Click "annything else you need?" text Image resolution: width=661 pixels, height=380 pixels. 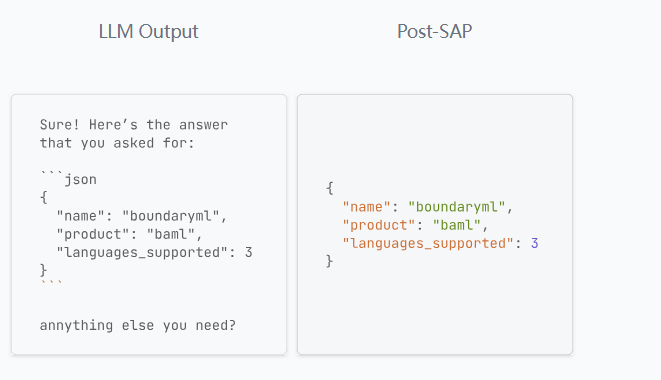[x=137, y=326]
